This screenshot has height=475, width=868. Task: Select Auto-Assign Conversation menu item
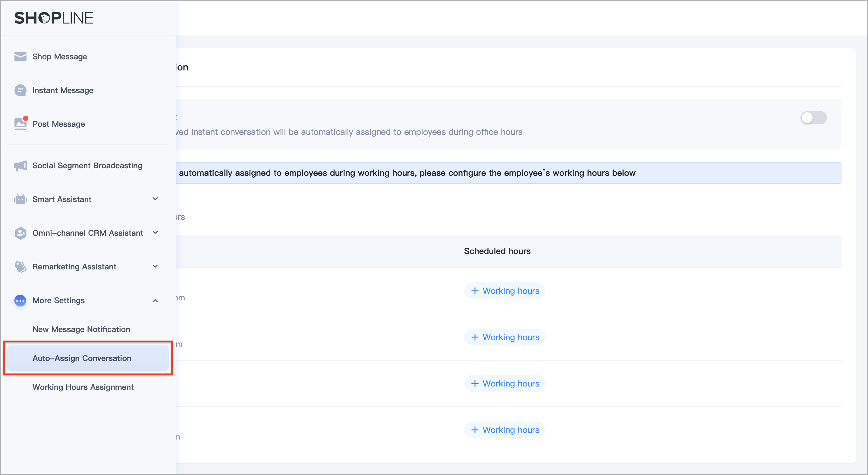click(x=82, y=358)
